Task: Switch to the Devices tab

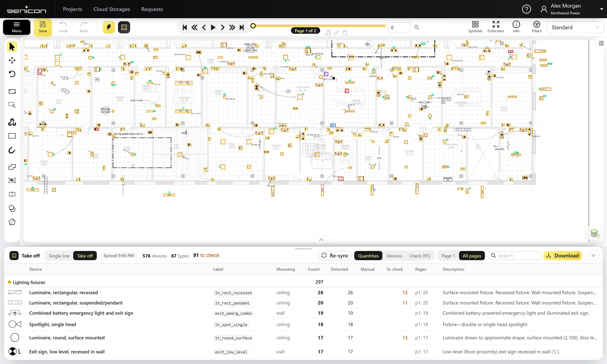Action: pos(394,256)
